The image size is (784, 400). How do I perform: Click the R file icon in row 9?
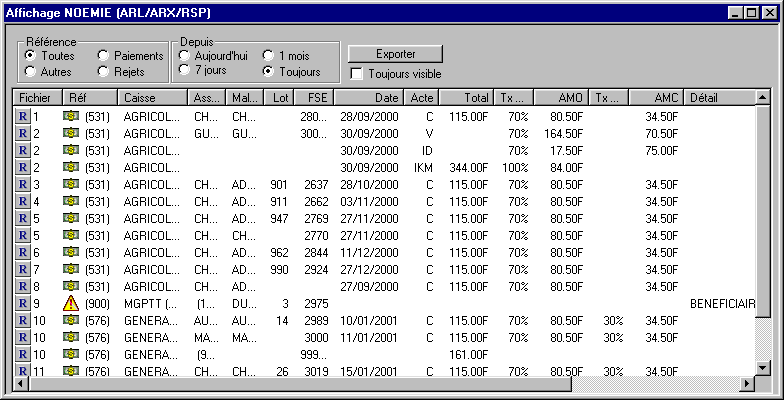pos(23,303)
